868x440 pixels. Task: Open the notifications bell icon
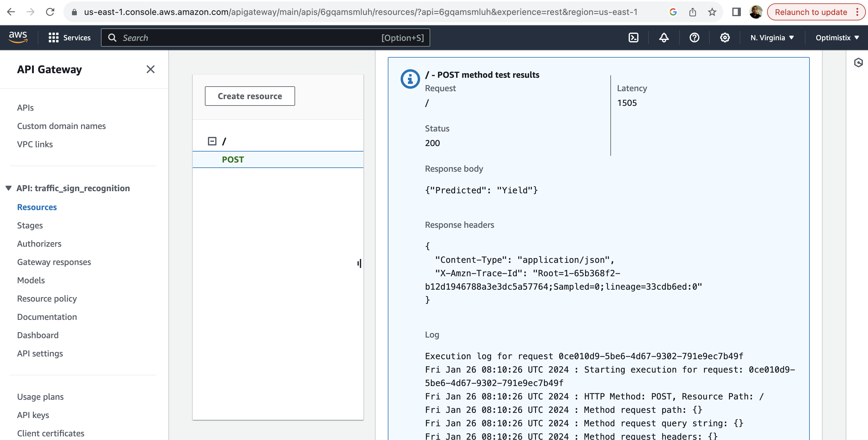click(x=664, y=38)
